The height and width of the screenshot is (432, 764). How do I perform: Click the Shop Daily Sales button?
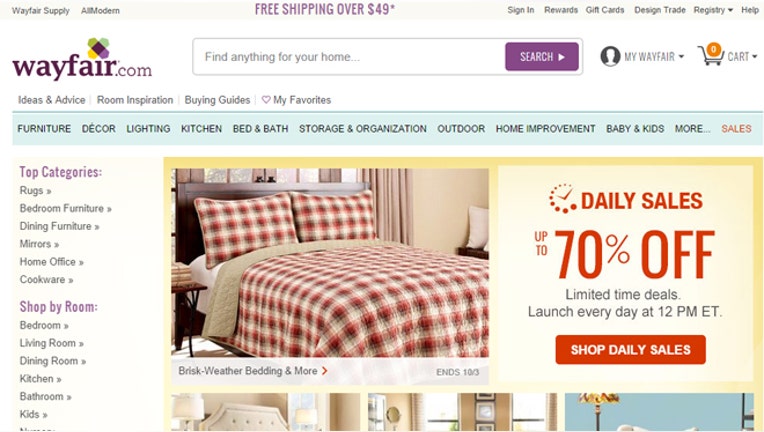click(x=630, y=350)
